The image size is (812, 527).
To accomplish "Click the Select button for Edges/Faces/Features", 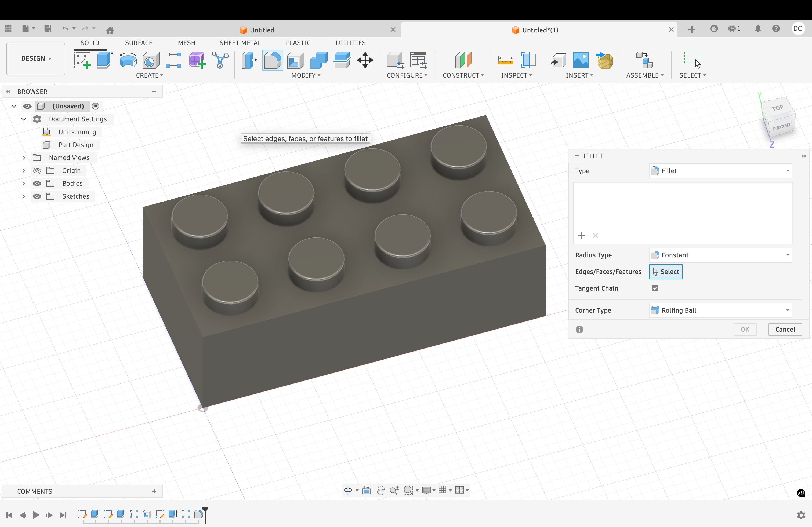I will 665,272.
